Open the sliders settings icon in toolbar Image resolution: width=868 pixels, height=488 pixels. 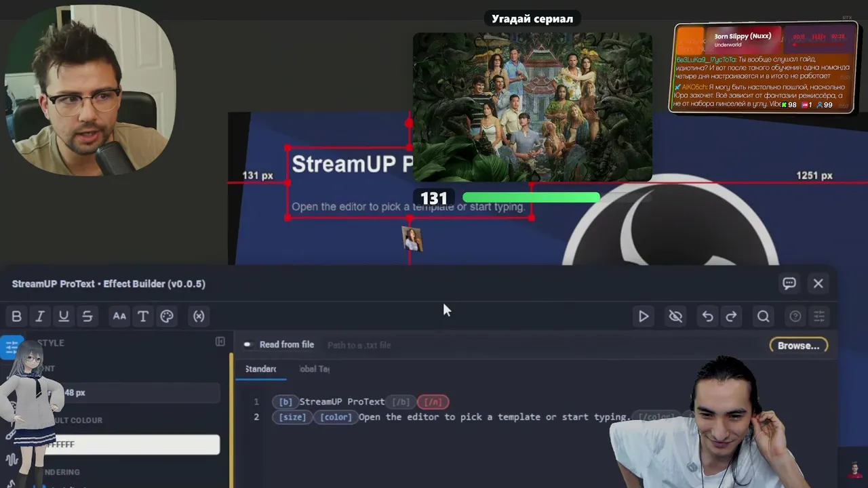[819, 316]
